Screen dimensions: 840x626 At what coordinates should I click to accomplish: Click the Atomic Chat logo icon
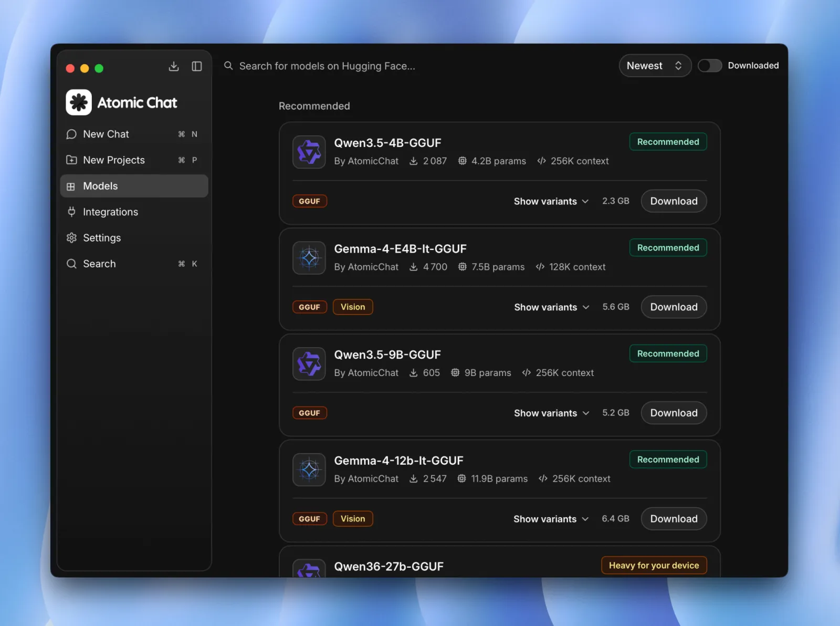[x=79, y=102]
